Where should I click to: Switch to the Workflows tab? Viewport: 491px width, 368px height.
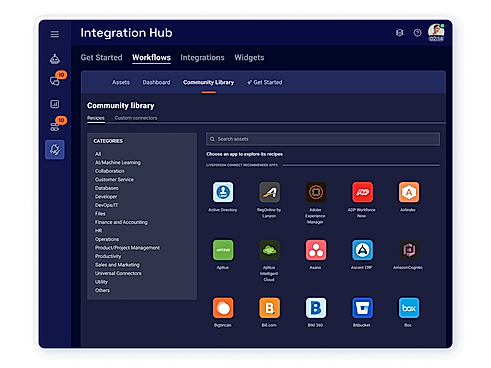click(x=151, y=58)
